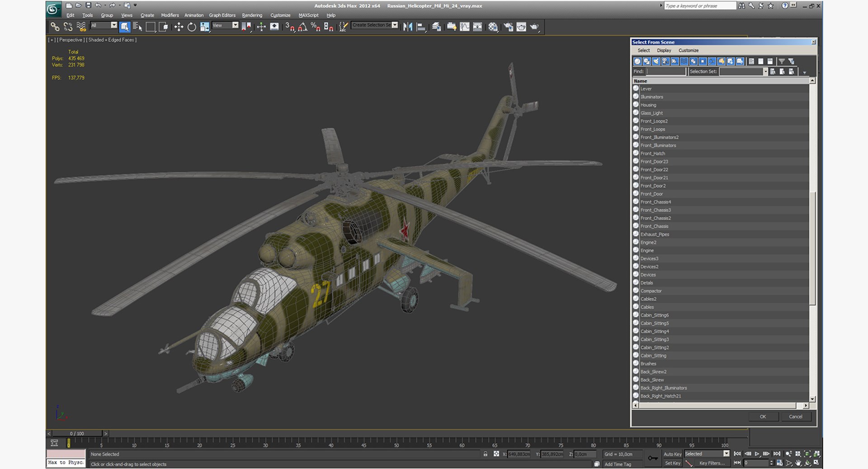868x469 pixels.
Task: Open the Layer Manager
Action: click(x=436, y=27)
